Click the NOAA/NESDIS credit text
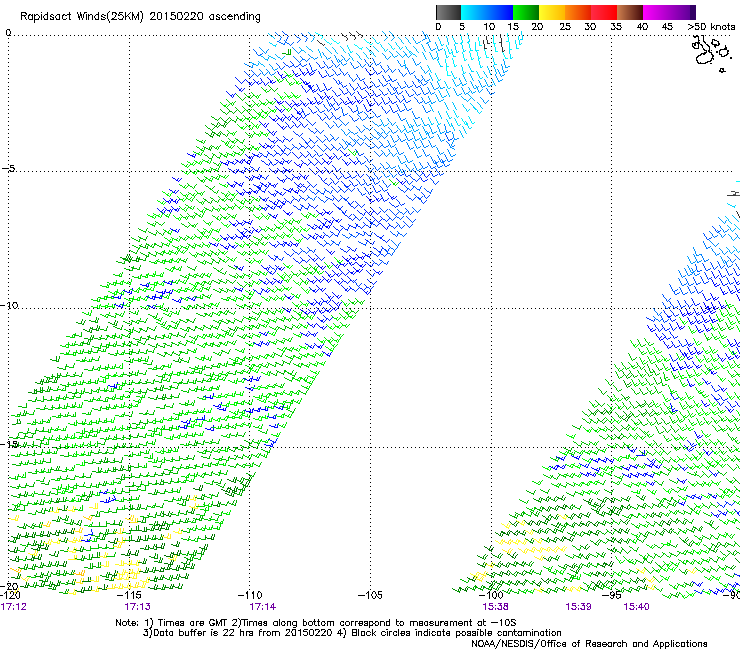Screen dimensions: 740x650 (x=589, y=644)
